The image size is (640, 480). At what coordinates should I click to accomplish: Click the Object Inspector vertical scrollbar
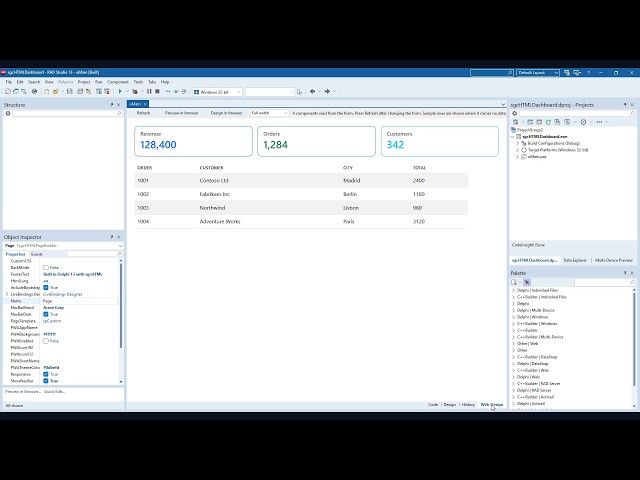pyautogui.click(x=121, y=306)
